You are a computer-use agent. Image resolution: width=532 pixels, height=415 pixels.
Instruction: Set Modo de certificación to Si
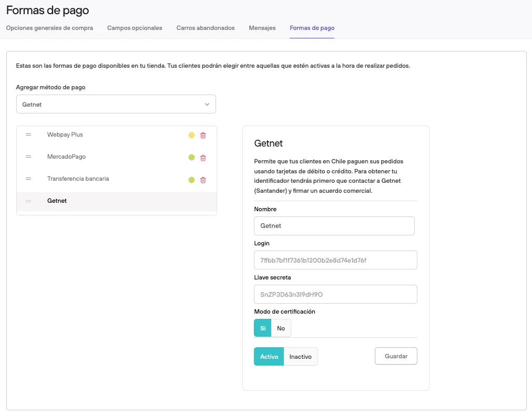coord(263,328)
